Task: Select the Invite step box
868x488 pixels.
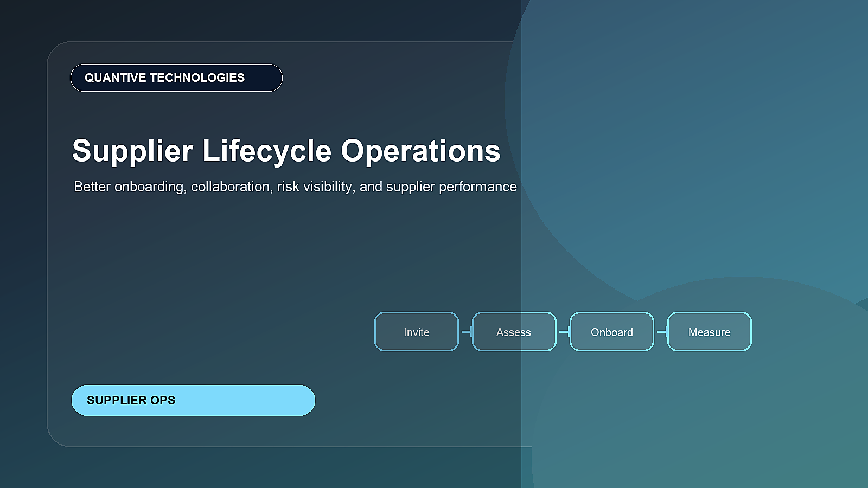Action: click(x=417, y=332)
